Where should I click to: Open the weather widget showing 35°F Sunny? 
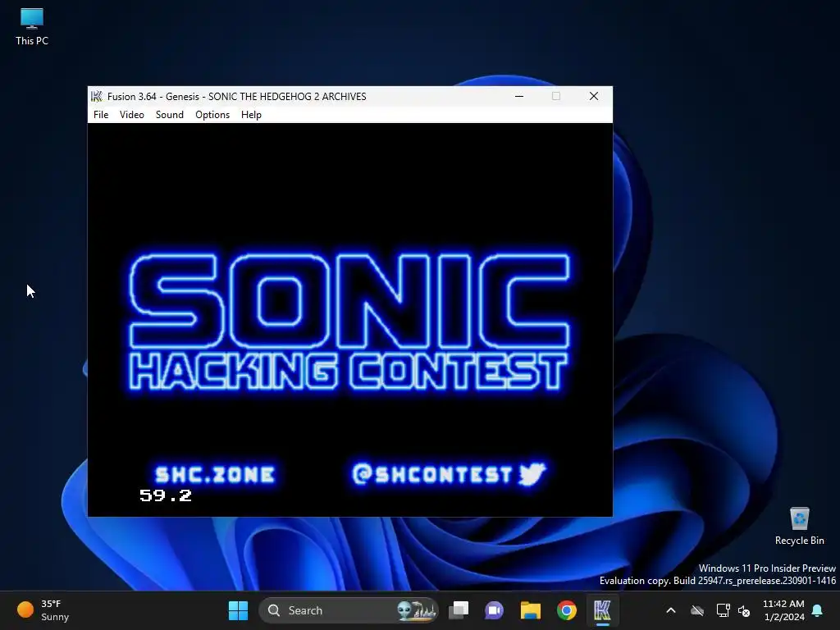43,610
